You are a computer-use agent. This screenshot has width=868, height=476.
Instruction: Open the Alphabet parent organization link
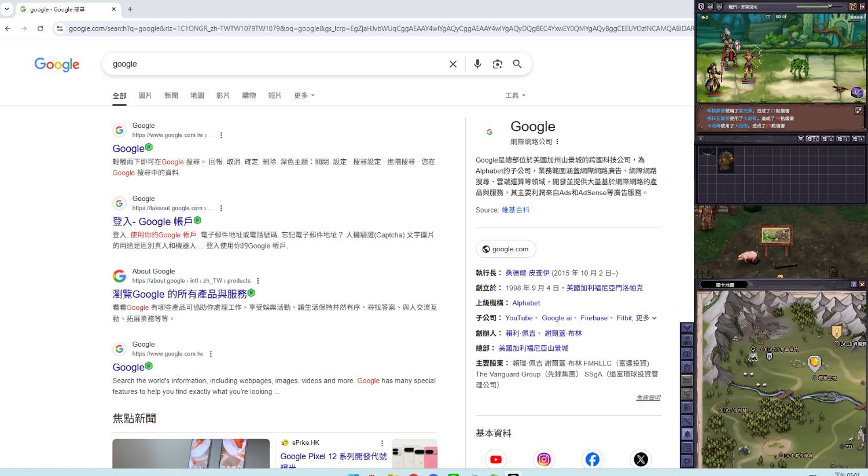[526, 303]
